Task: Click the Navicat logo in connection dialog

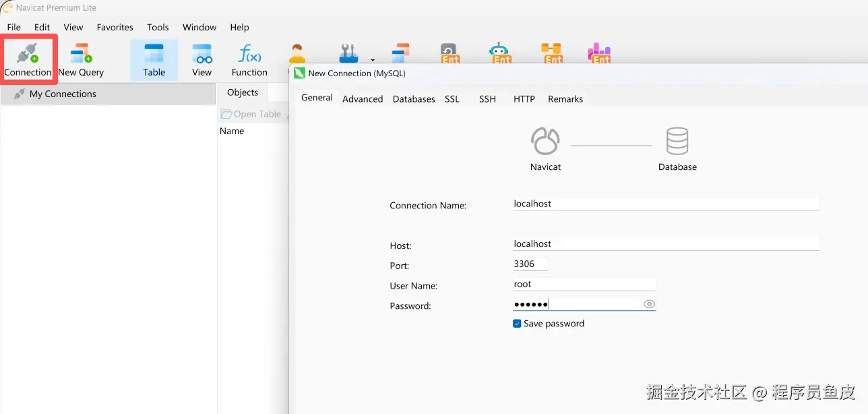Action: click(x=545, y=142)
